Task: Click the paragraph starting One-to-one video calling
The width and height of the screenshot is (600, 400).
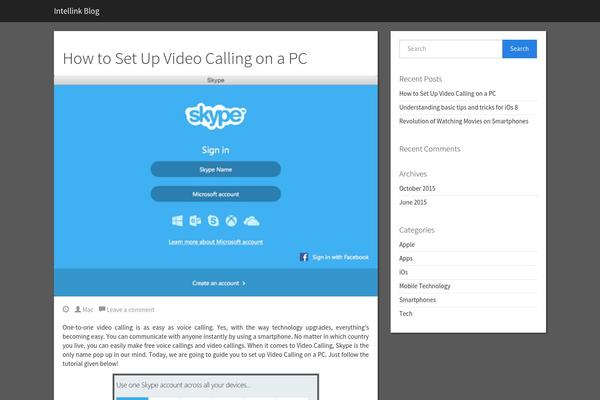Action: pos(216,346)
